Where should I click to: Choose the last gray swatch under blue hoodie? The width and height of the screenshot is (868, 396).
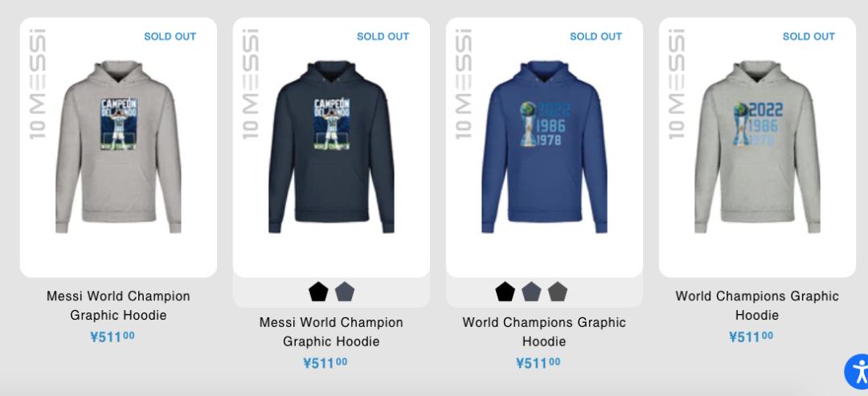point(557,292)
